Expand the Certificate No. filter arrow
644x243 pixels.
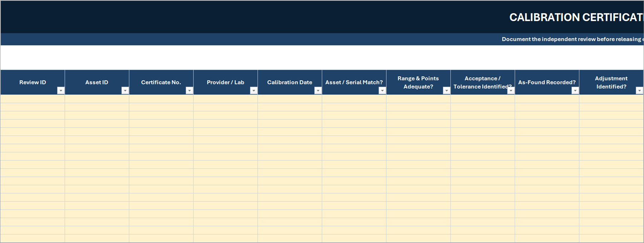[189, 91]
